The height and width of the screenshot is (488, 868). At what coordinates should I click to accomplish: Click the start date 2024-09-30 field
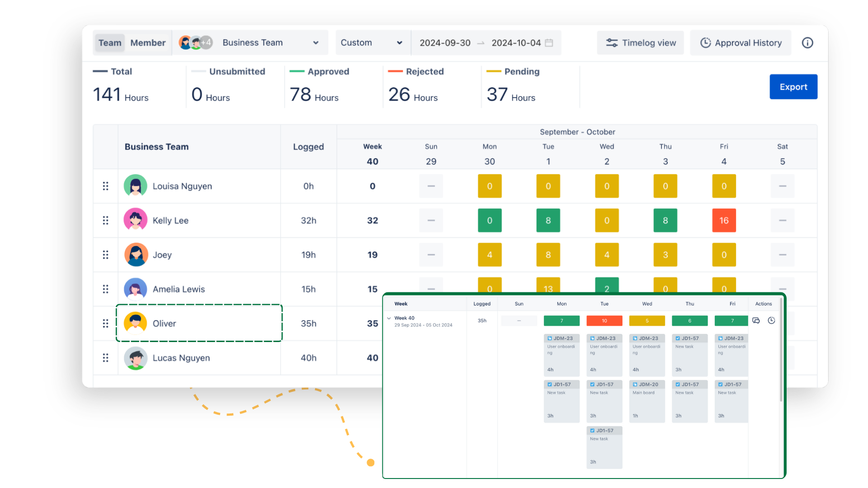click(445, 43)
